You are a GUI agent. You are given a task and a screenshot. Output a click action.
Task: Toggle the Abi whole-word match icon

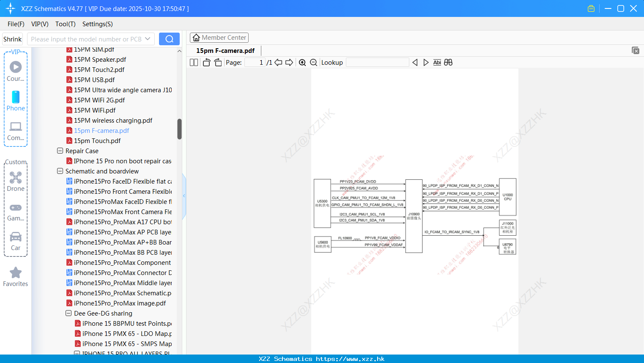437,62
